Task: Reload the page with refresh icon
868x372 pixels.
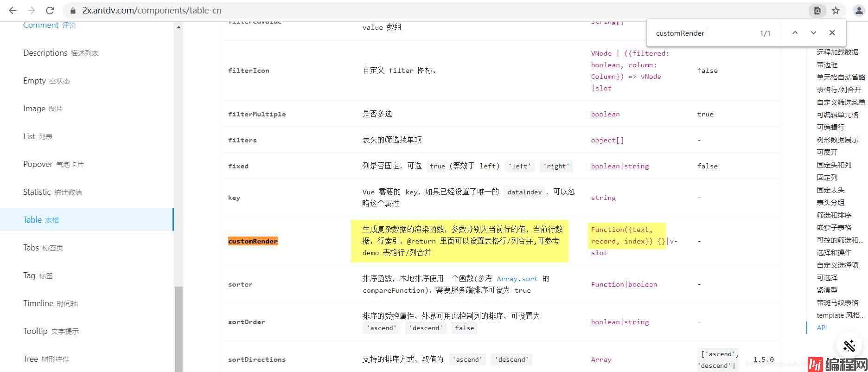Action: [x=50, y=10]
